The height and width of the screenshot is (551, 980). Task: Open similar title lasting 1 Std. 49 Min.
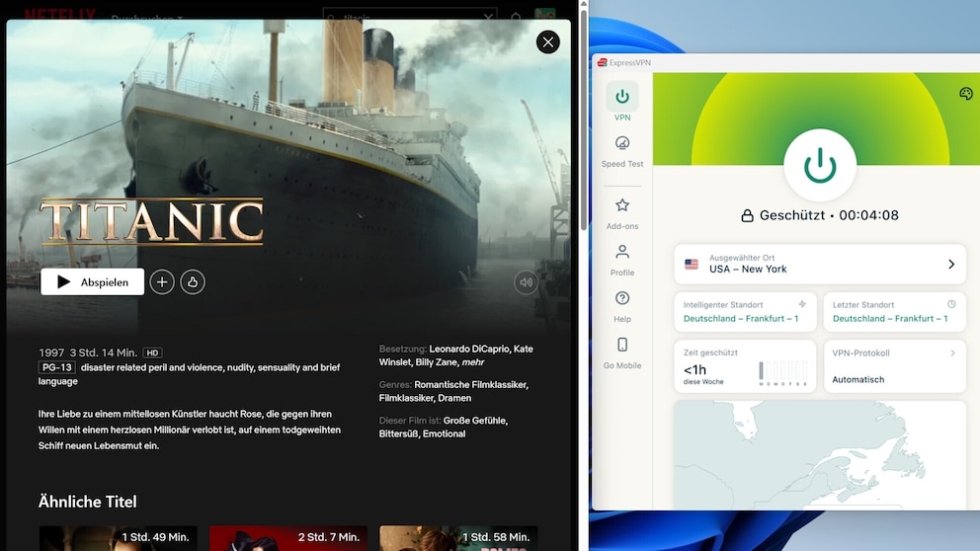[x=119, y=538]
